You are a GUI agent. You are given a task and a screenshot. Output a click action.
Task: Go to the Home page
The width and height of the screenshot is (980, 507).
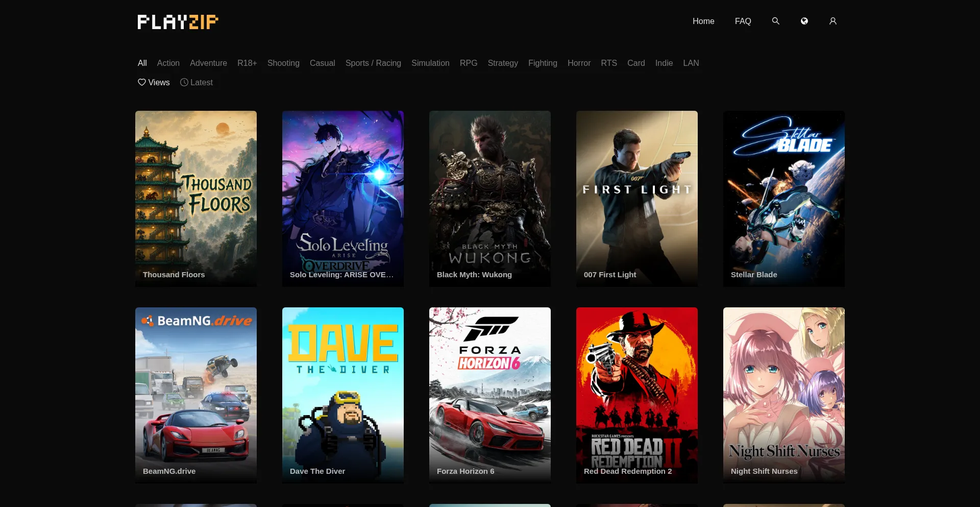pyautogui.click(x=703, y=21)
